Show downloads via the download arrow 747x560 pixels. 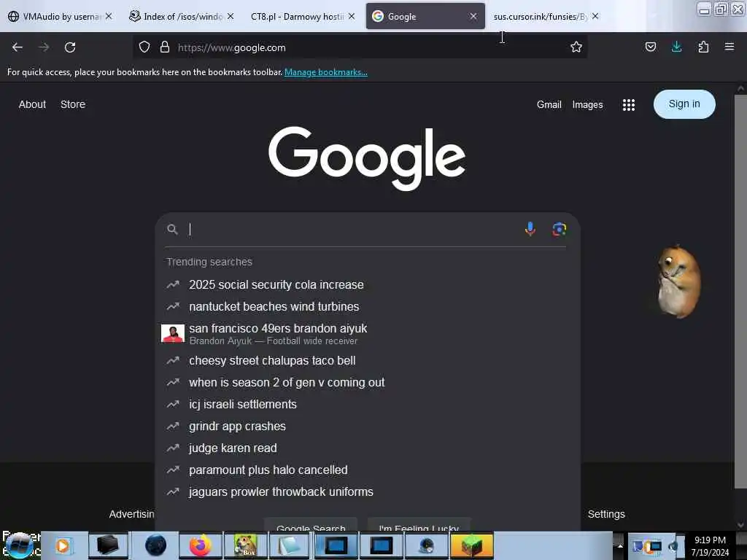tap(676, 47)
